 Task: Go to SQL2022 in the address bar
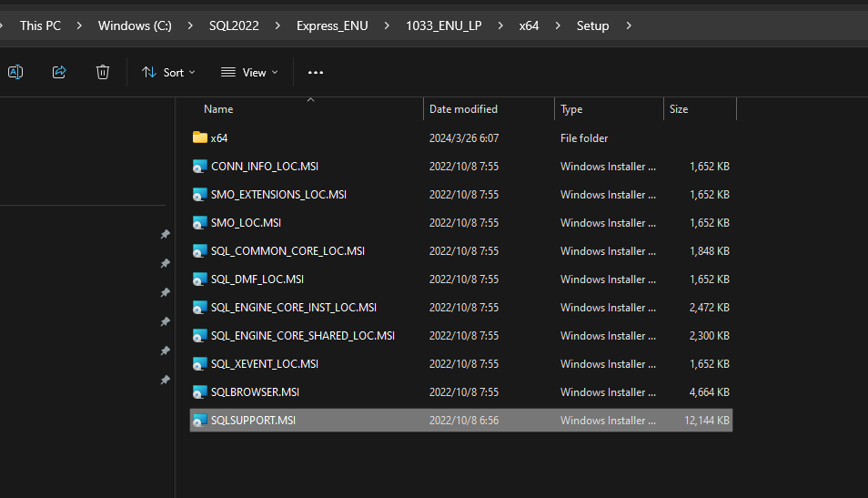(x=234, y=25)
